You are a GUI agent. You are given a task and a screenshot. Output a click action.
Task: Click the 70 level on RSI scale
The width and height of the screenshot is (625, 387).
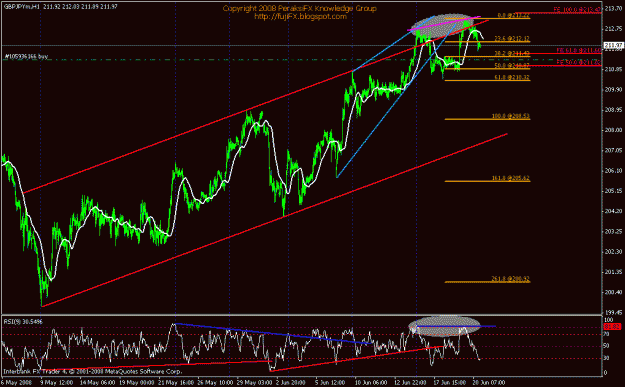point(607,335)
